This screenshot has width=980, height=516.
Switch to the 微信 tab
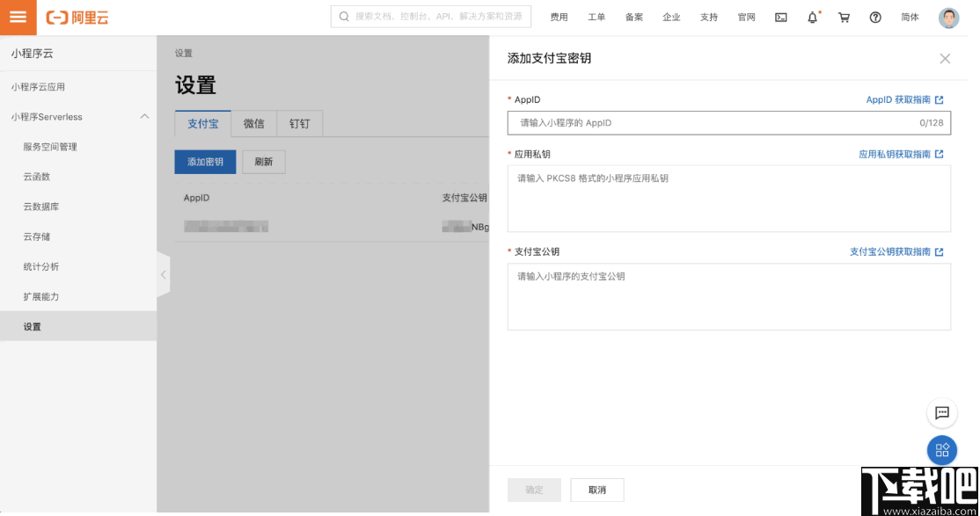pos(253,123)
